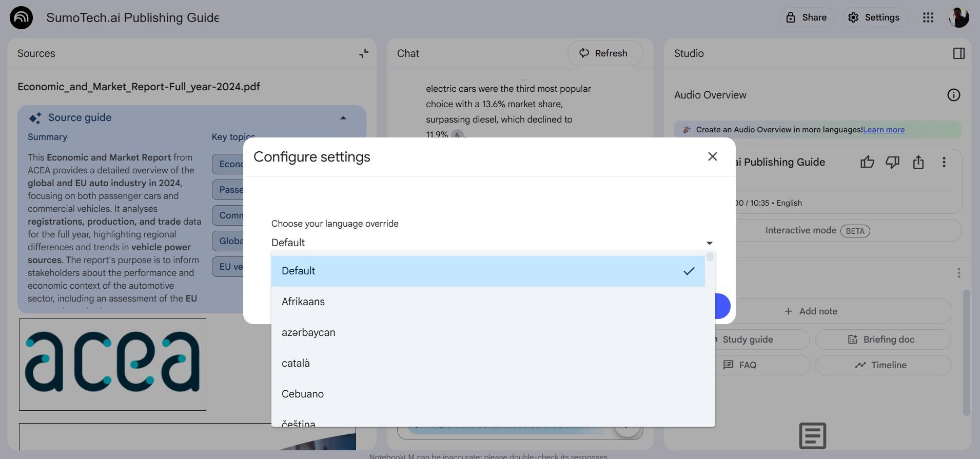The width and height of the screenshot is (980, 459).
Task: Toggle the Studio panel layout icon
Action: pyautogui.click(x=958, y=53)
